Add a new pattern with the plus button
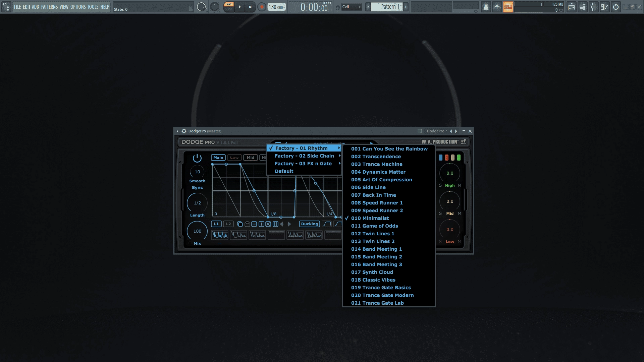This screenshot has width=644, height=362. point(406,7)
